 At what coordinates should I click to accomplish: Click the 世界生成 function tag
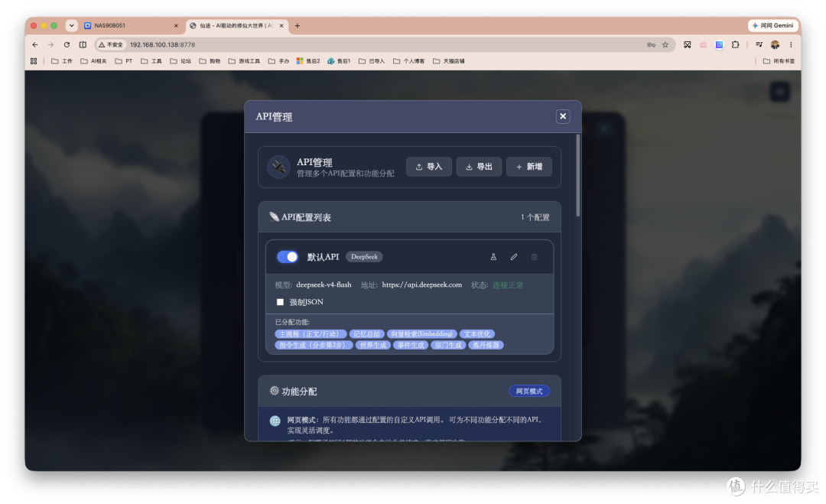373,345
